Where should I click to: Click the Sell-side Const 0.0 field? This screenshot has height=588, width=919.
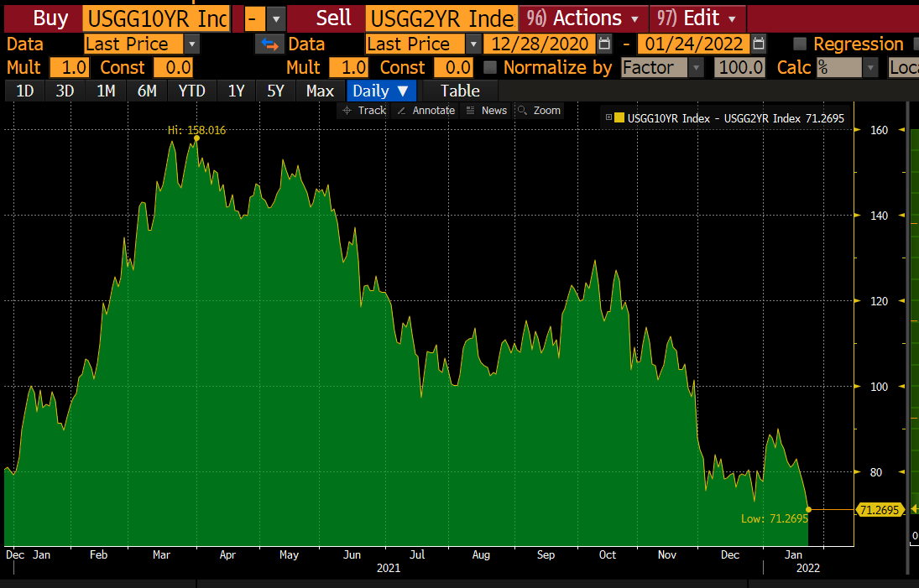pos(453,67)
